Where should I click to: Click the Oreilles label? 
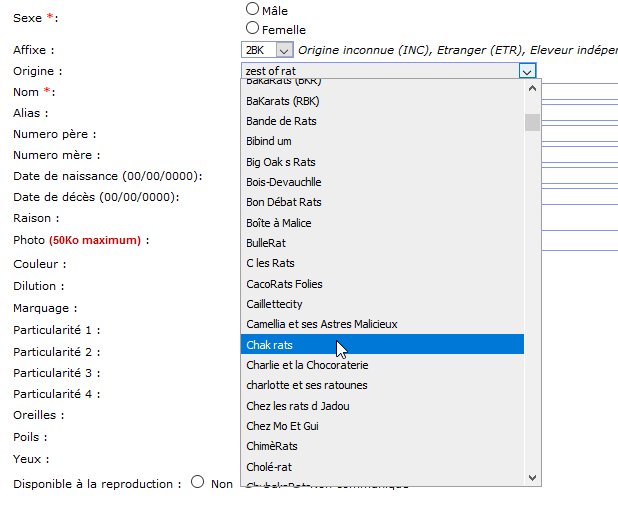39,415
